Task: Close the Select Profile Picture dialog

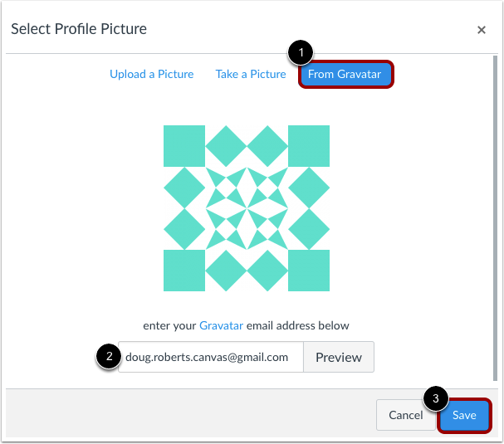Action: pos(482,30)
